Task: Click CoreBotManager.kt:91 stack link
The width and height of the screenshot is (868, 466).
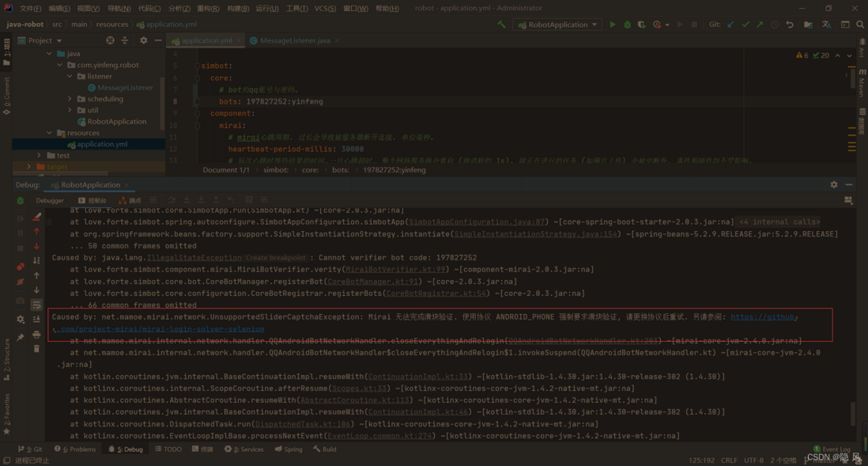Action: tap(372, 282)
